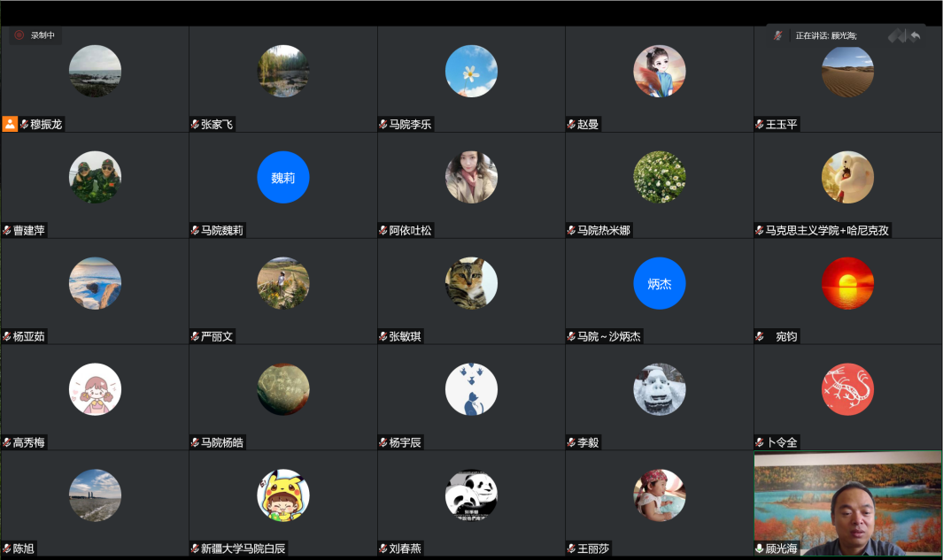Click 顾光海's active microphone icon
This screenshot has width=943, height=560.
tap(760, 548)
